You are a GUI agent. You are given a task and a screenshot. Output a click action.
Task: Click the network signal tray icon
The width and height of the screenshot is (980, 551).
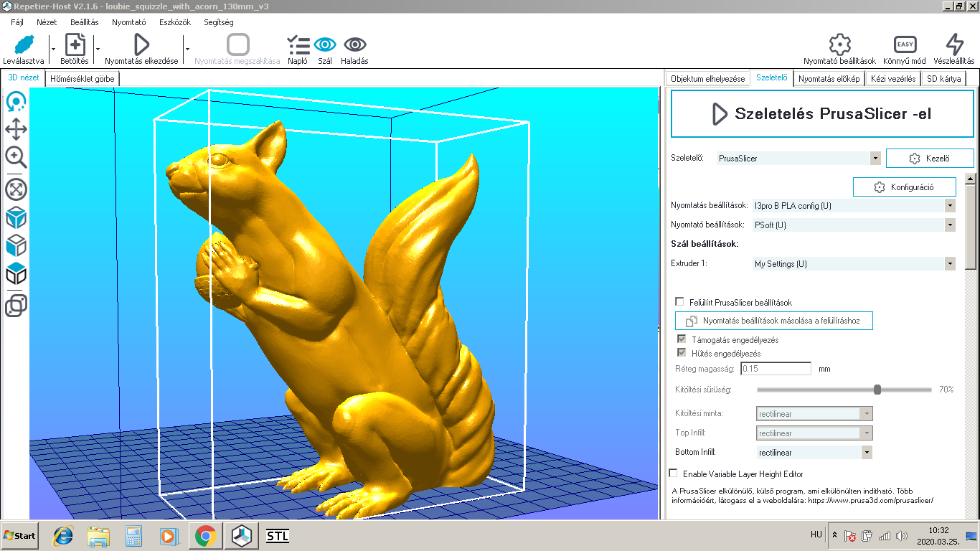(885, 536)
